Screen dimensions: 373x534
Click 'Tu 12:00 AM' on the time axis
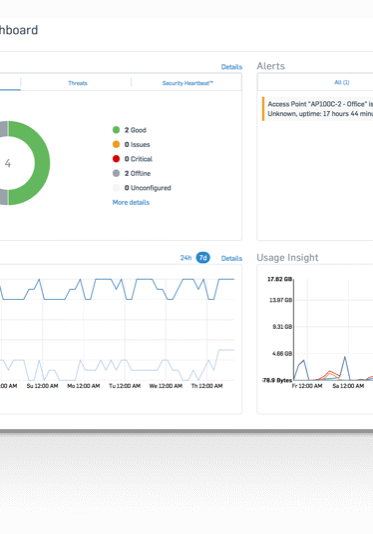(125, 386)
